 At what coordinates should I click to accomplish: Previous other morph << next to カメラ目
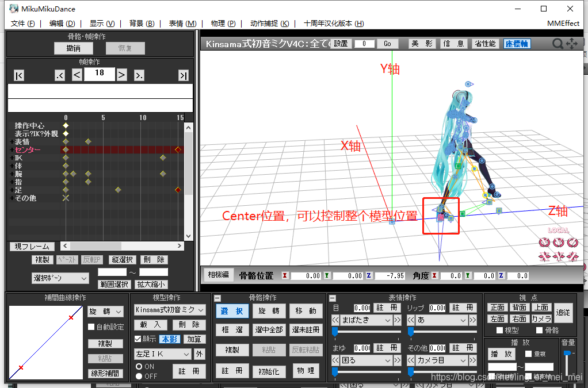411,360
